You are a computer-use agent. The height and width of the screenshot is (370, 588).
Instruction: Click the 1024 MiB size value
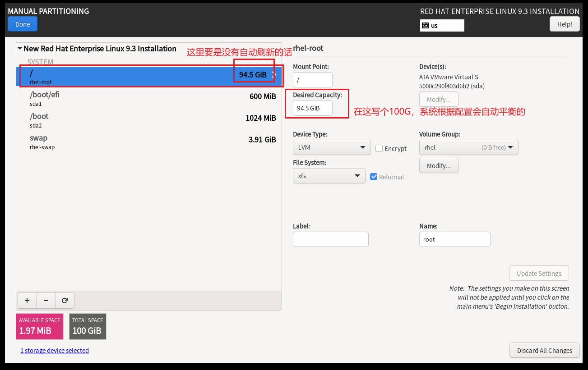pyautogui.click(x=261, y=118)
